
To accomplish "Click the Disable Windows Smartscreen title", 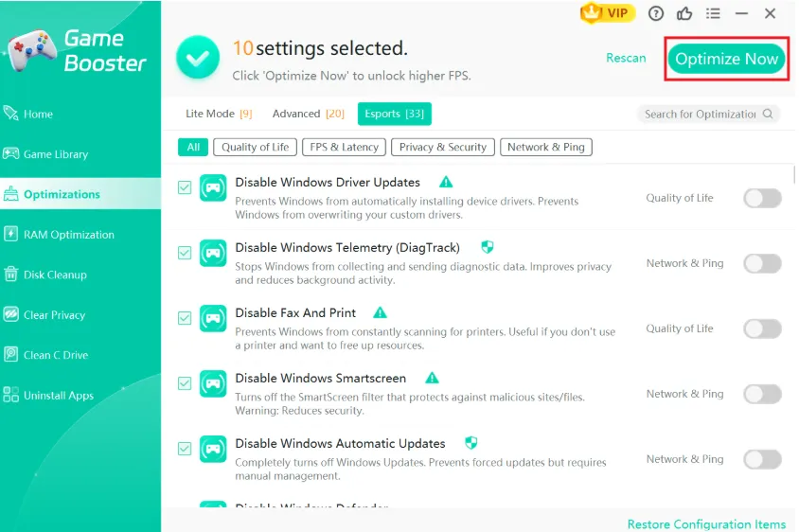I will coord(321,378).
